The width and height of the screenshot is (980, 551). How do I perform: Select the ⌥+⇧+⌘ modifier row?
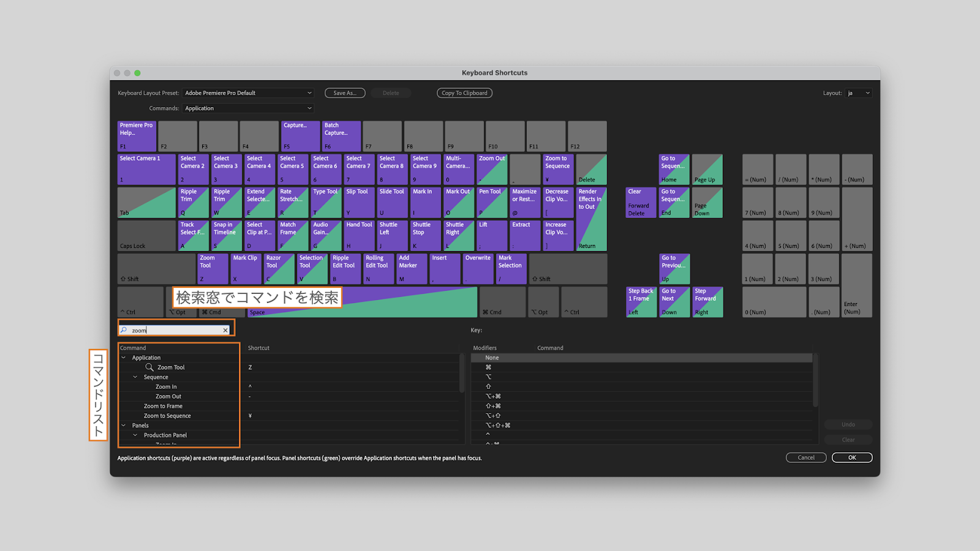pos(641,425)
